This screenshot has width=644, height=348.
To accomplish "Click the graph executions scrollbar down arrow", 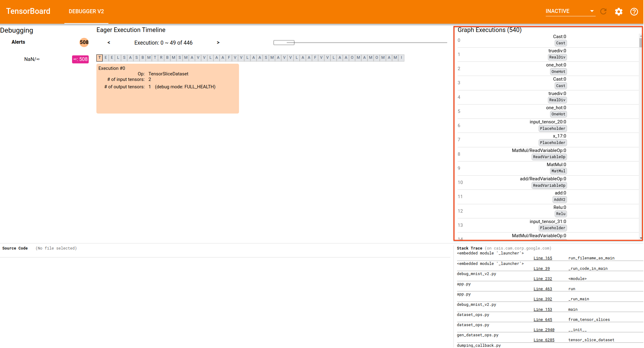I will (641, 238).
